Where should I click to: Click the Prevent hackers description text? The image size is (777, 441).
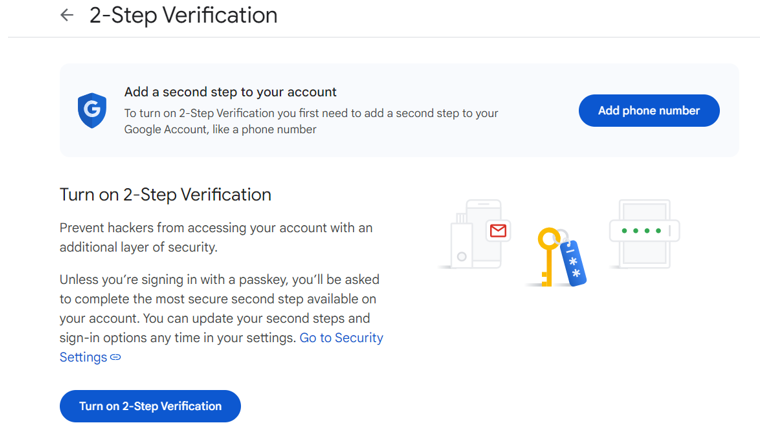coord(216,237)
